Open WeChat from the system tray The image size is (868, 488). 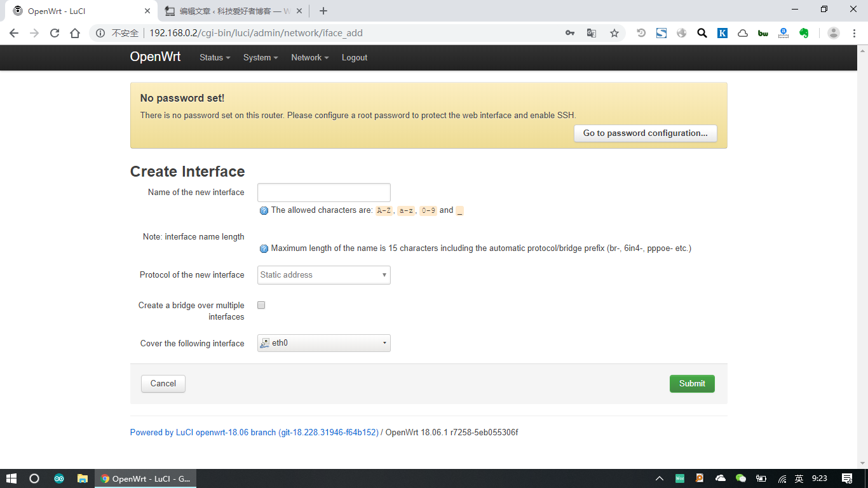740,478
